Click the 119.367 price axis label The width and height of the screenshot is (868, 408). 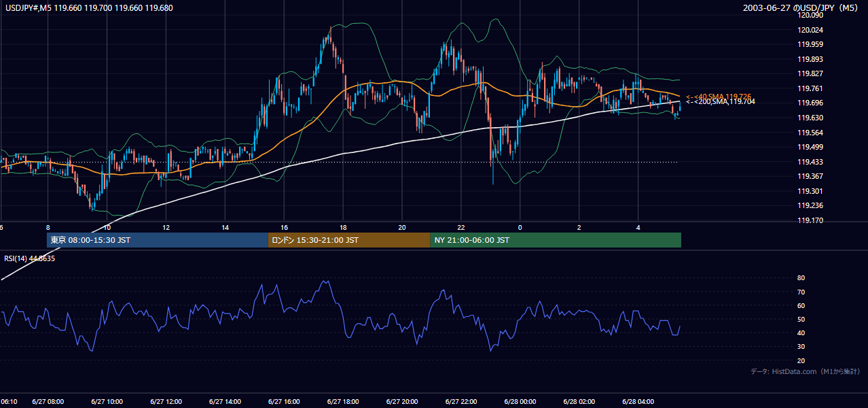point(812,176)
